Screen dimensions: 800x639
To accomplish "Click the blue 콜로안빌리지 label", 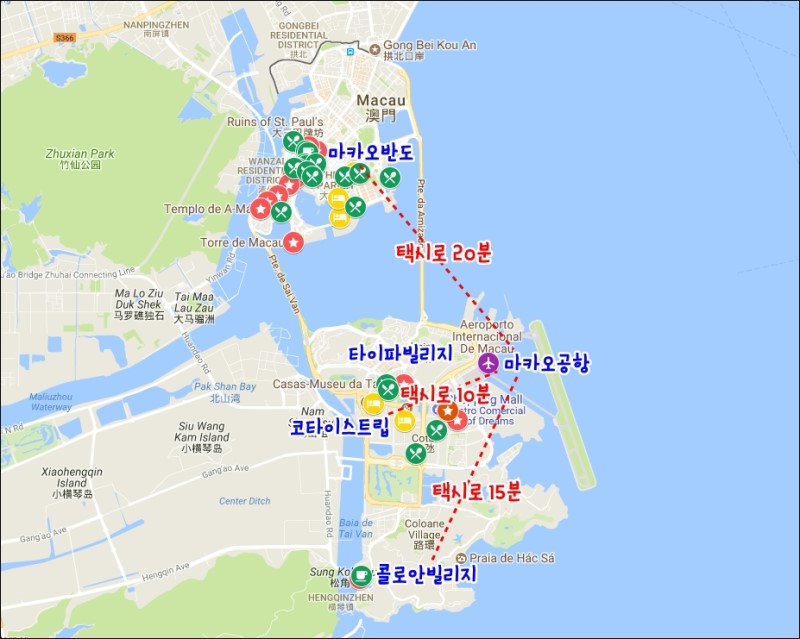I will [427, 574].
